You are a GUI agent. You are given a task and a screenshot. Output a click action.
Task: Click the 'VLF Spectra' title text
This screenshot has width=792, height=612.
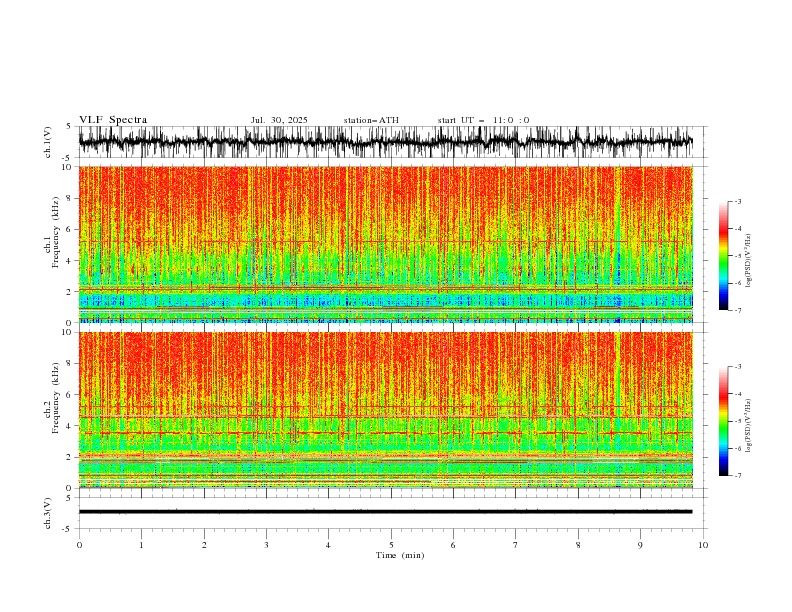tap(113, 120)
